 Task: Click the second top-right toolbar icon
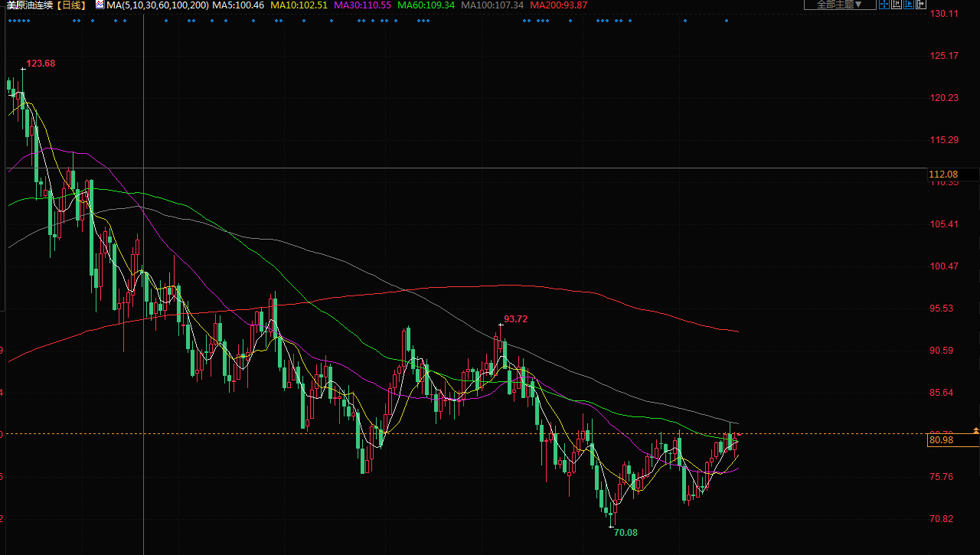point(897,5)
